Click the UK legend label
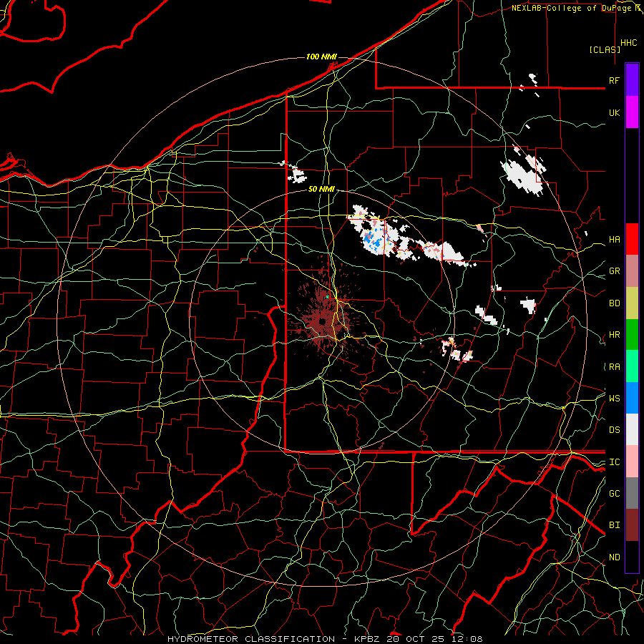 click(x=614, y=112)
